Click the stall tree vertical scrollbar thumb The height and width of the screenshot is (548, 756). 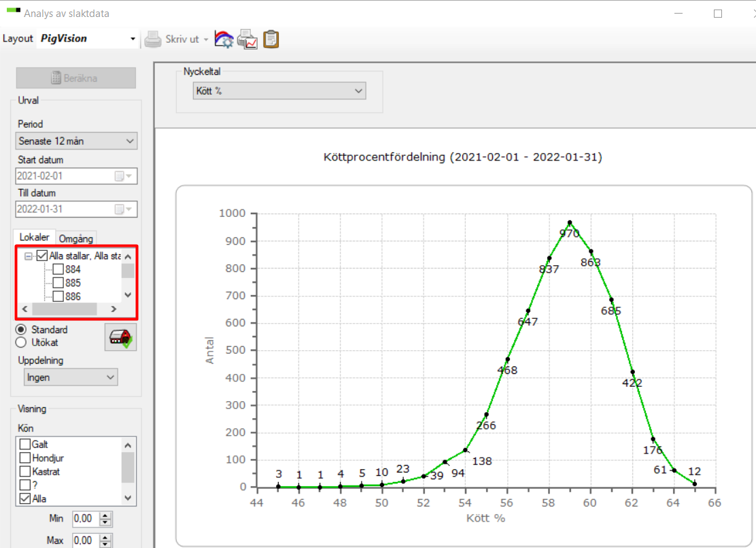click(128, 271)
